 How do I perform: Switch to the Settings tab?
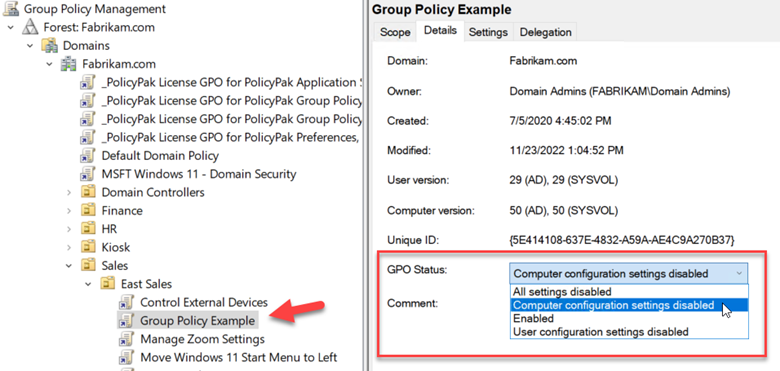pyautogui.click(x=488, y=32)
